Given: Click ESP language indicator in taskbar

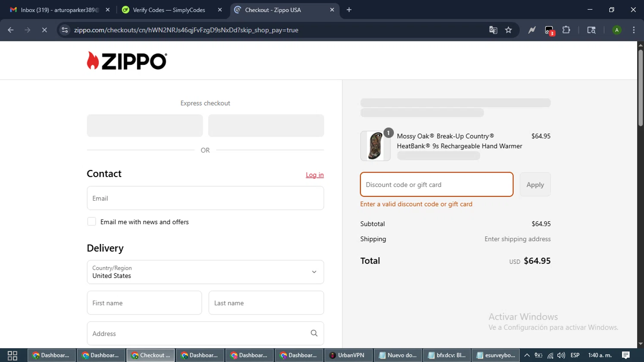Looking at the screenshot, I should click(x=575, y=355).
